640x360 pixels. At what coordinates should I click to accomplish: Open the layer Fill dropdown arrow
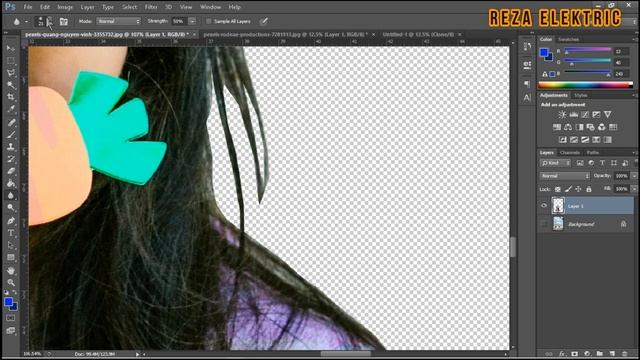click(634, 189)
